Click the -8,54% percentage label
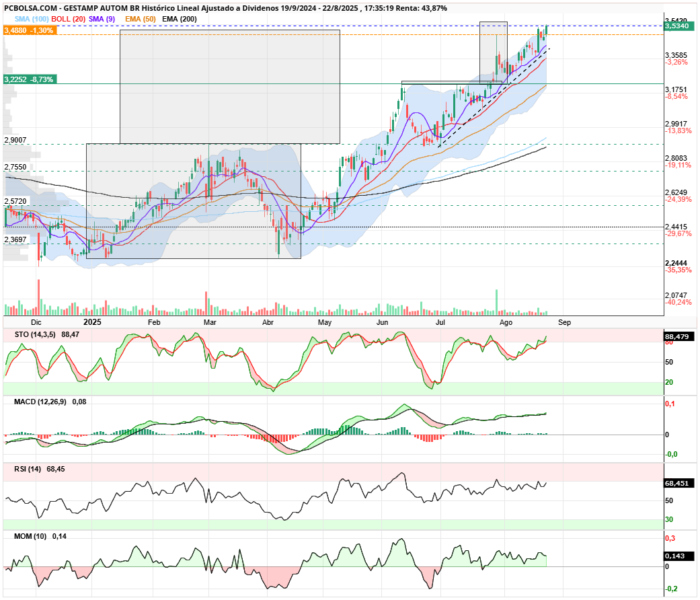The image size is (700, 600). point(676,96)
